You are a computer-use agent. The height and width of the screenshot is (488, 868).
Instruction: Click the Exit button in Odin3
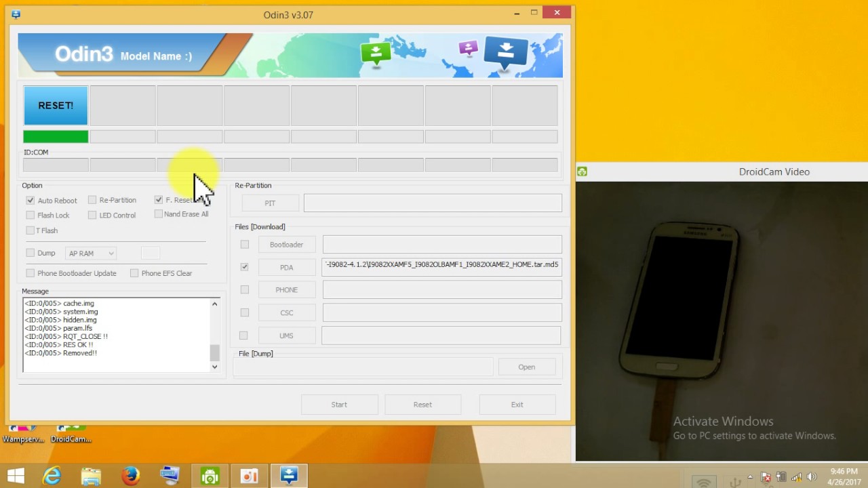tap(517, 405)
